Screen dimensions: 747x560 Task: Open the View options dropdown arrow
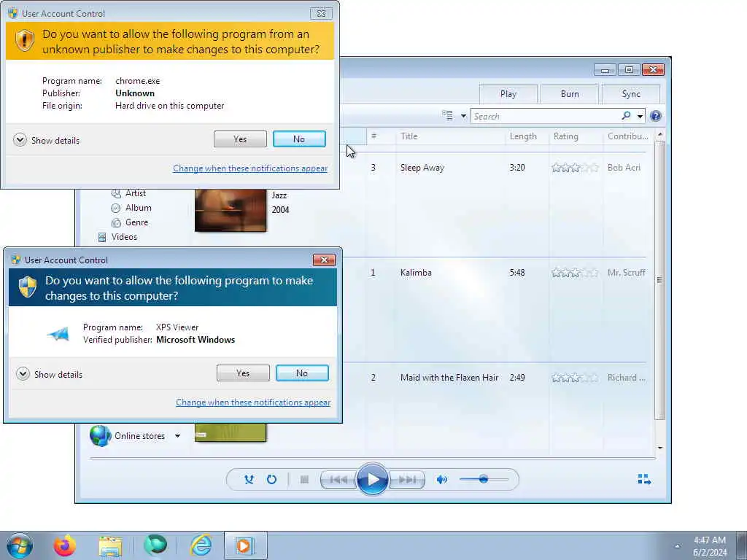463,116
